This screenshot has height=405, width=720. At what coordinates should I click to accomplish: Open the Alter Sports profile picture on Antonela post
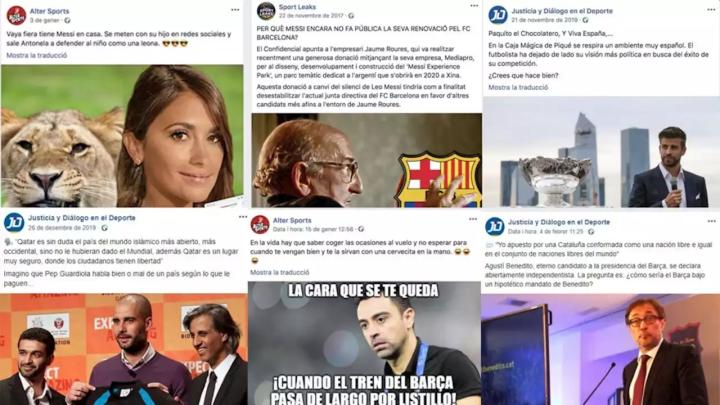coord(16,16)
